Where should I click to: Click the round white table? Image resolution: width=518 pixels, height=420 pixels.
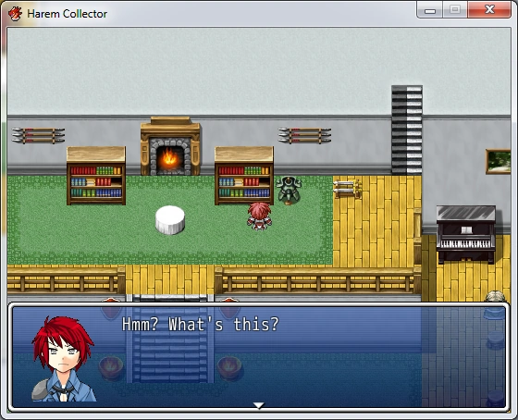point(170,220)
